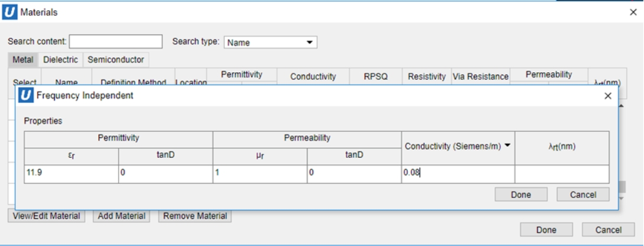The image size is (644, 246).
Task: Click the Materials window logo icon
Action: click(x=10, y=12)
